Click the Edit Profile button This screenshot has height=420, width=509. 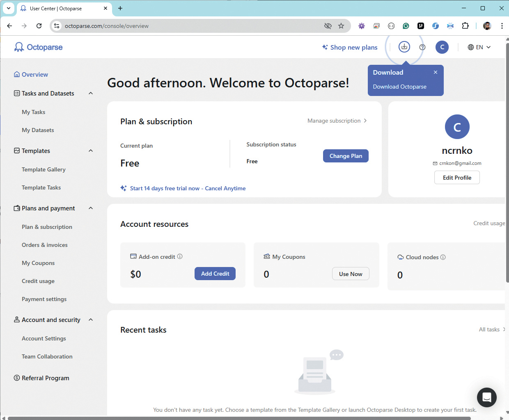tap(457, 178)
